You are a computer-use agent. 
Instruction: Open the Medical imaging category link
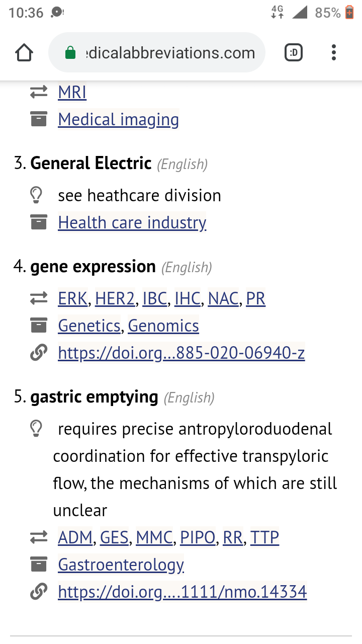[x=119, y=120]
